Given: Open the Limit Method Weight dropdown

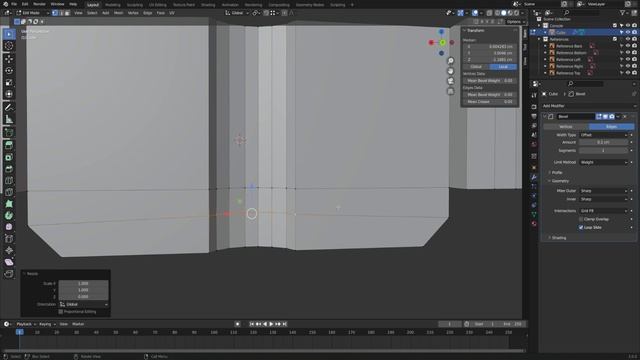Looking at the screenshot, I should click(x=604, y=162).
